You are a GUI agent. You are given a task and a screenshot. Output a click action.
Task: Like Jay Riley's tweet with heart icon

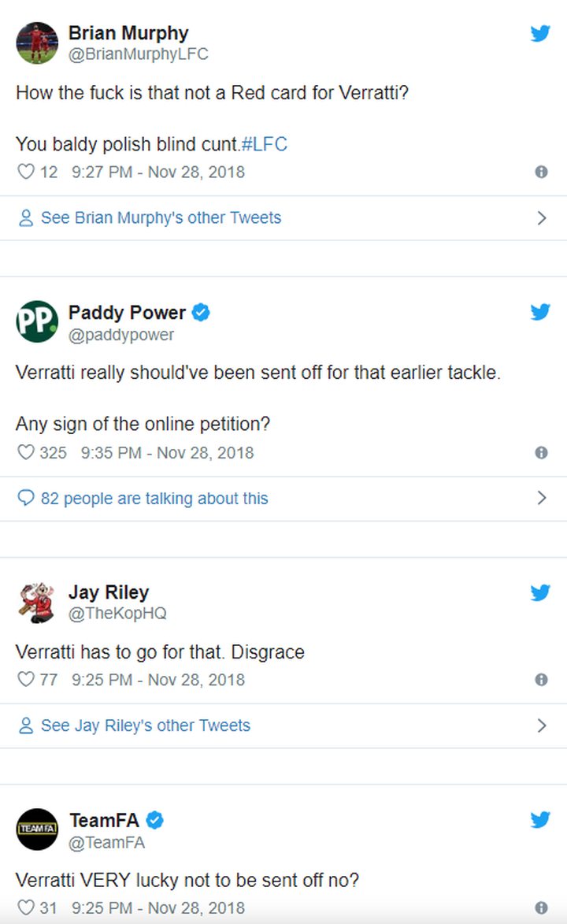[x=25, y=680]
